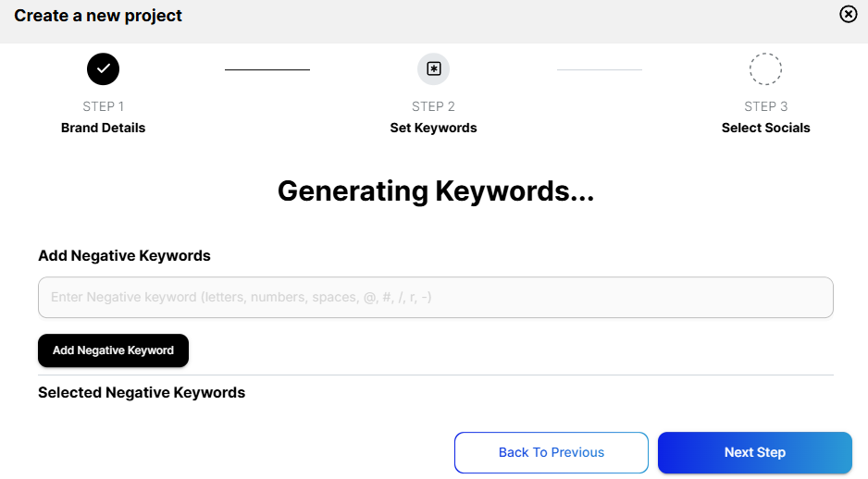Click the Step 1 completed checkmark icon

103,68
